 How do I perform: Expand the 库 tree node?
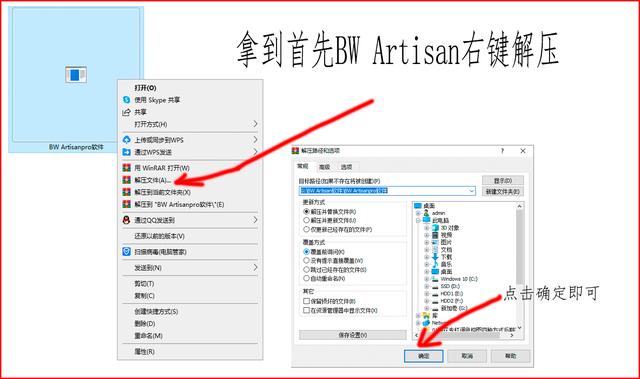click(418, 315)
